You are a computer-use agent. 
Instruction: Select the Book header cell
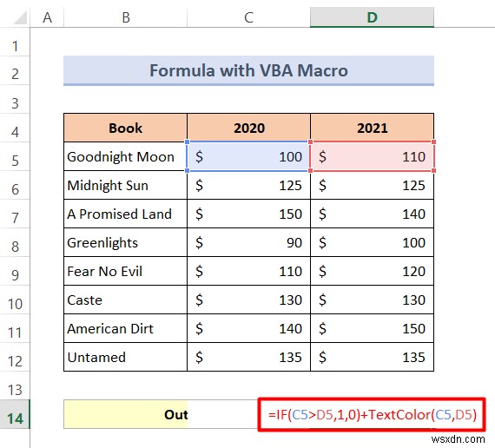125,128
